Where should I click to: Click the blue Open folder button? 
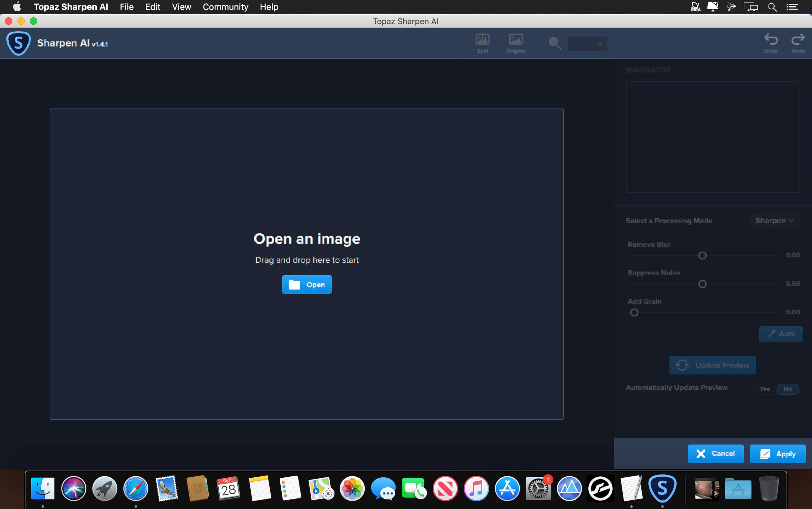coord(306,285)
